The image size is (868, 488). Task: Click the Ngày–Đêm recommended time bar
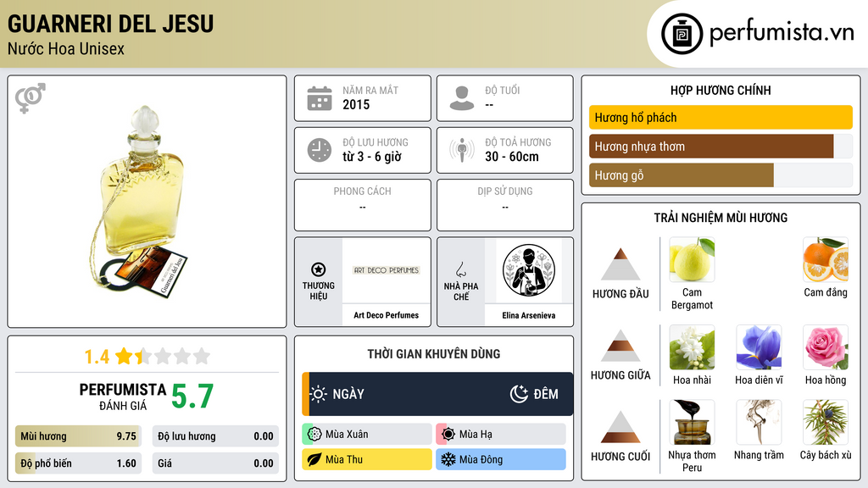click(437, 394)
